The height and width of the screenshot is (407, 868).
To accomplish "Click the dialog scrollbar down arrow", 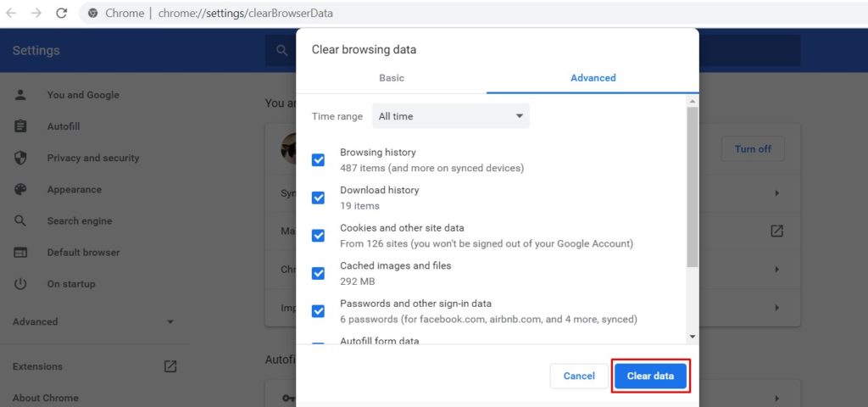I will tap(692, 336).
